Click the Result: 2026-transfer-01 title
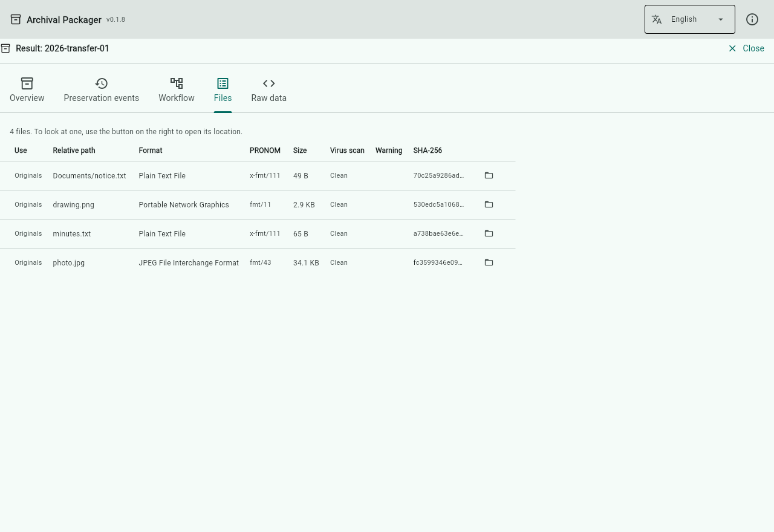 tap(62, 48)
